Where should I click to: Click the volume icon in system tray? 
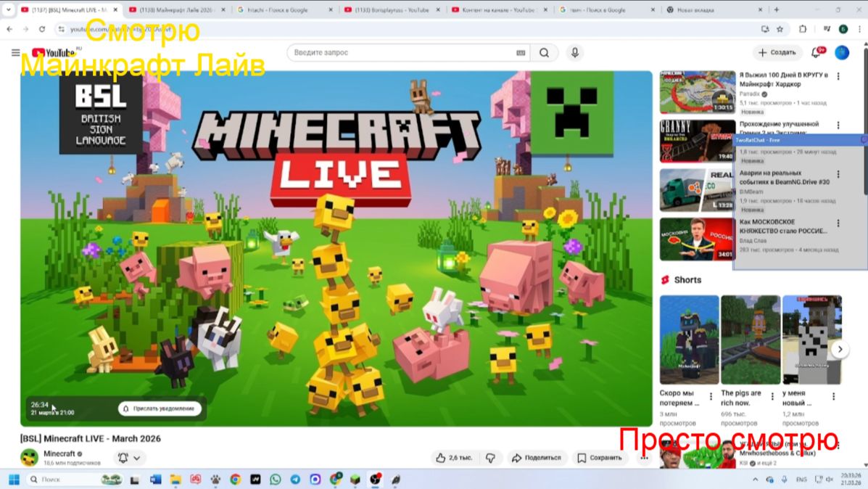point(830,480)
